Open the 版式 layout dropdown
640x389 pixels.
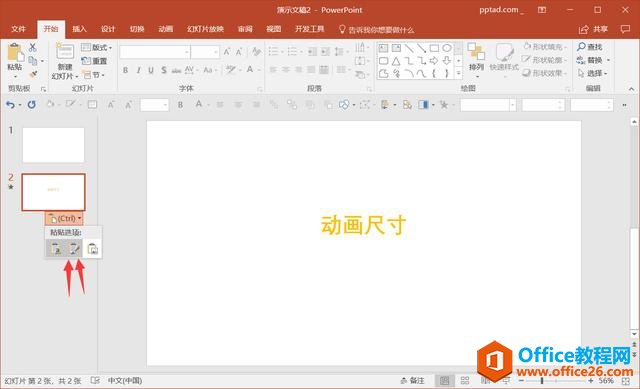pos(97,47)
